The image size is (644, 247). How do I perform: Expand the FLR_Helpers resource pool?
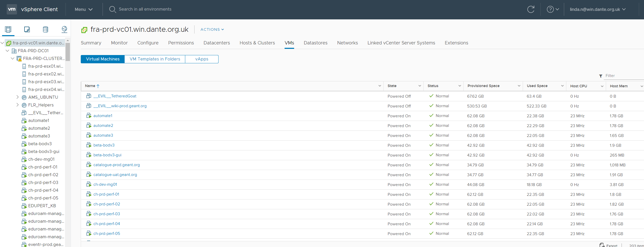coord(18,105)
